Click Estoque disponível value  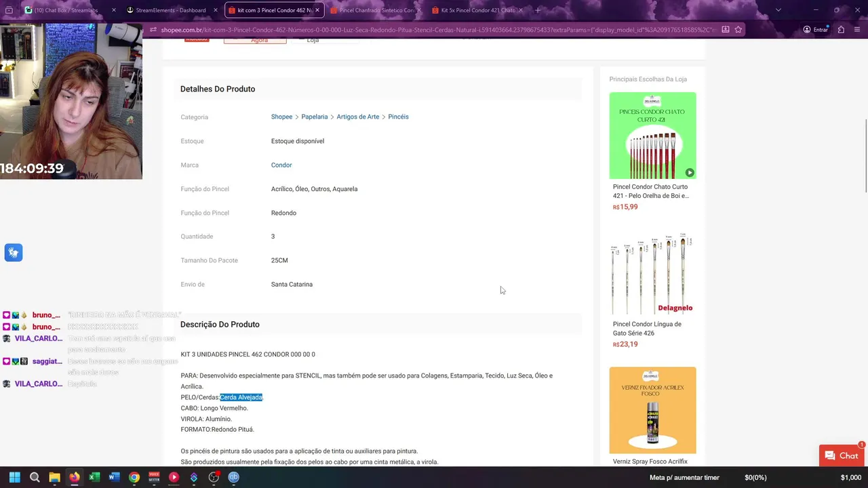pos(298,141)
